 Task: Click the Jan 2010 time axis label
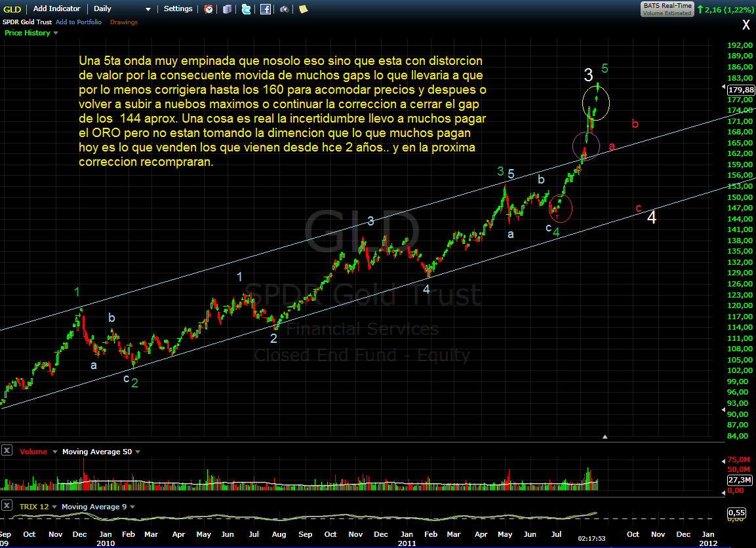tap(105, 538)
